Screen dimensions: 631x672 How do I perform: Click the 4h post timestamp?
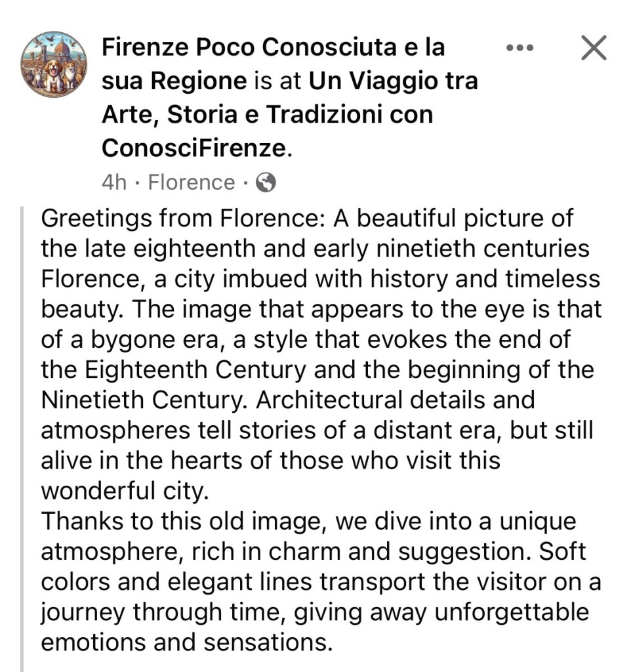click(113, 182)
